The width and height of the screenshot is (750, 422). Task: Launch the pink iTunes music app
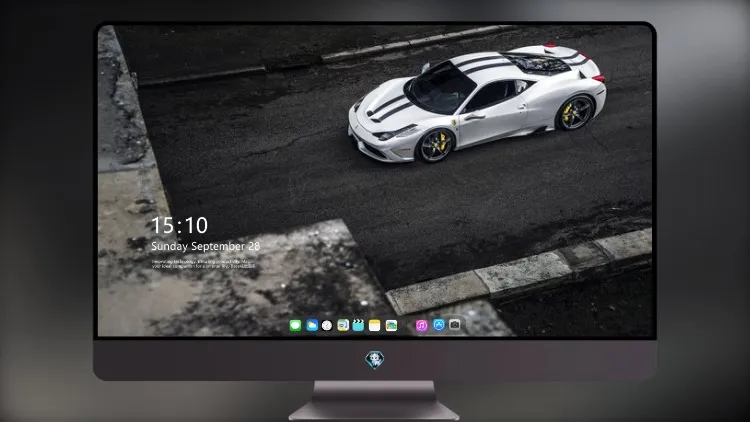421,325
